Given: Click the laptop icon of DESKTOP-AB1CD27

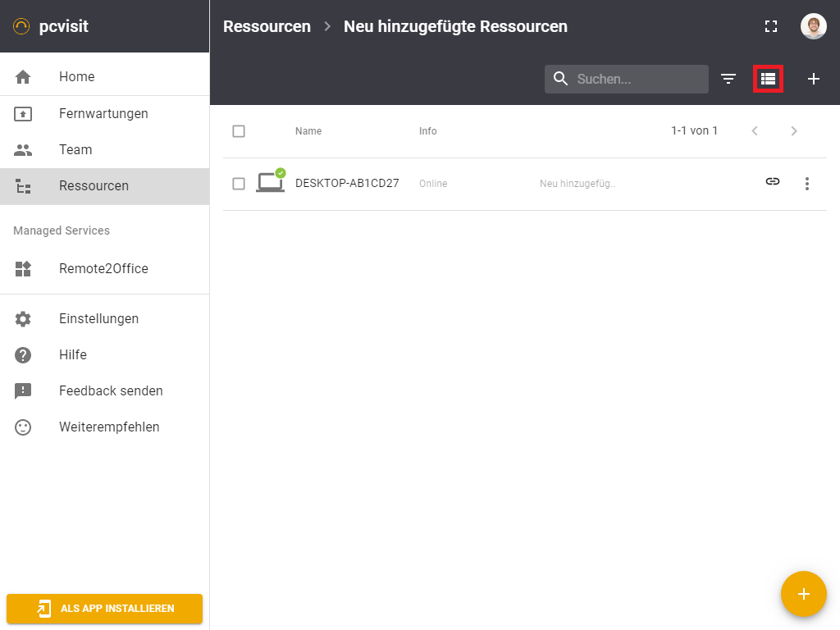Looking at the screenshot, I should (270, 183).
